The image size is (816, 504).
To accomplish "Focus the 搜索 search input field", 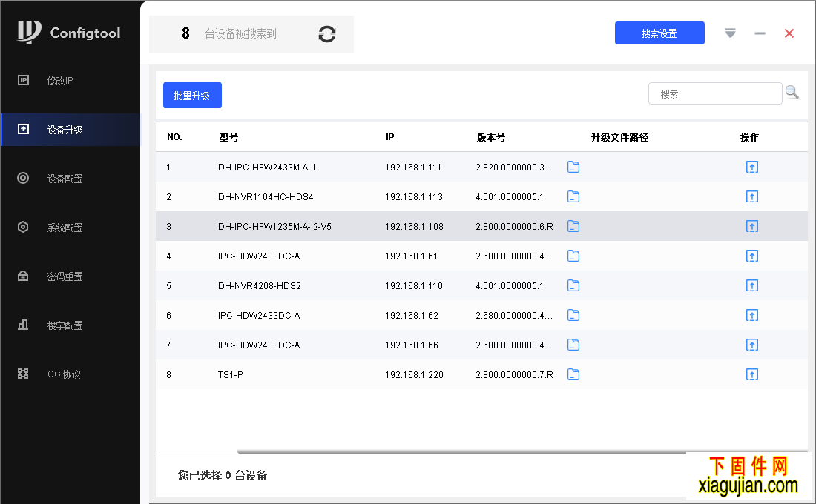I will click(715, 93).
